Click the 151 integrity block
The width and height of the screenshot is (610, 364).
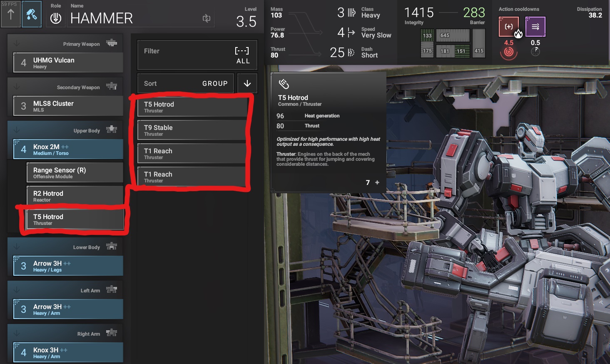[x=462, y=51]
